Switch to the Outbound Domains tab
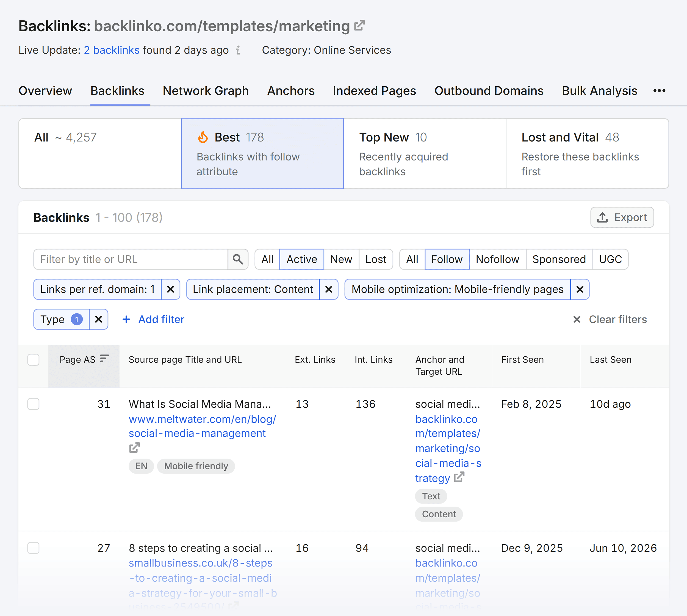This screenshot has height=616, width=687. tap(489, 91)
